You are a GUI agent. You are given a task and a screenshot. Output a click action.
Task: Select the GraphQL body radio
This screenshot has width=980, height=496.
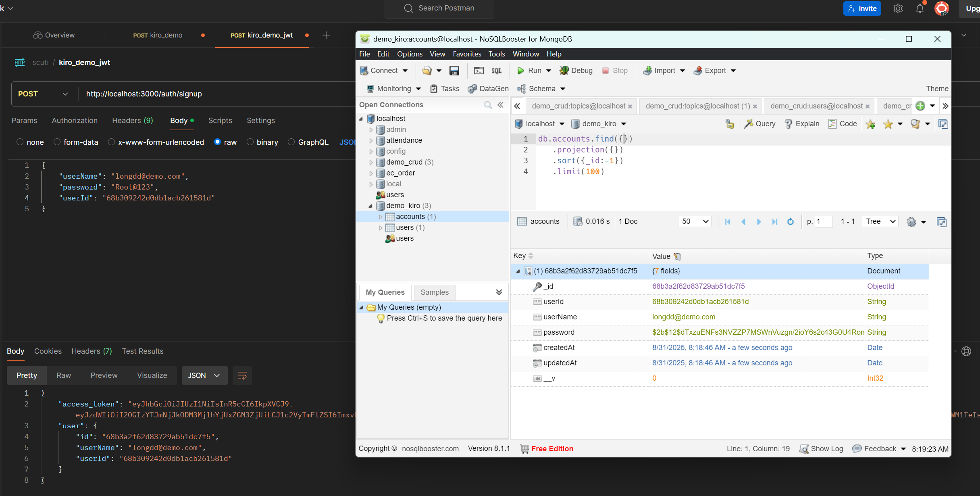(291, 142)
